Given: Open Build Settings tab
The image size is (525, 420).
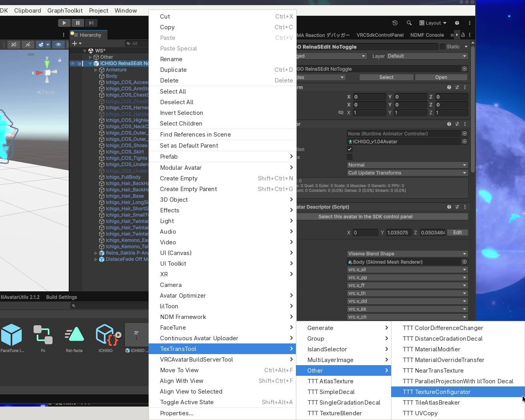Looking at the screenshot, I should 62,297.
